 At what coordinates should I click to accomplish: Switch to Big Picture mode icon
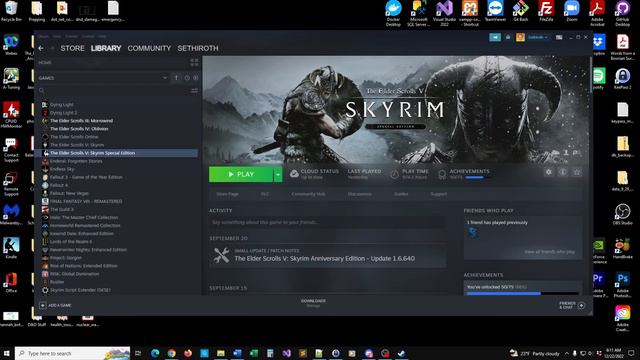559,37
